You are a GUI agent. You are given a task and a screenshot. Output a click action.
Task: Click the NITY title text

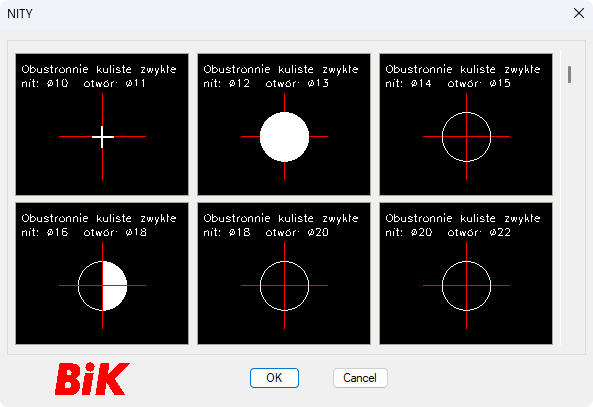tap(20, 14)
